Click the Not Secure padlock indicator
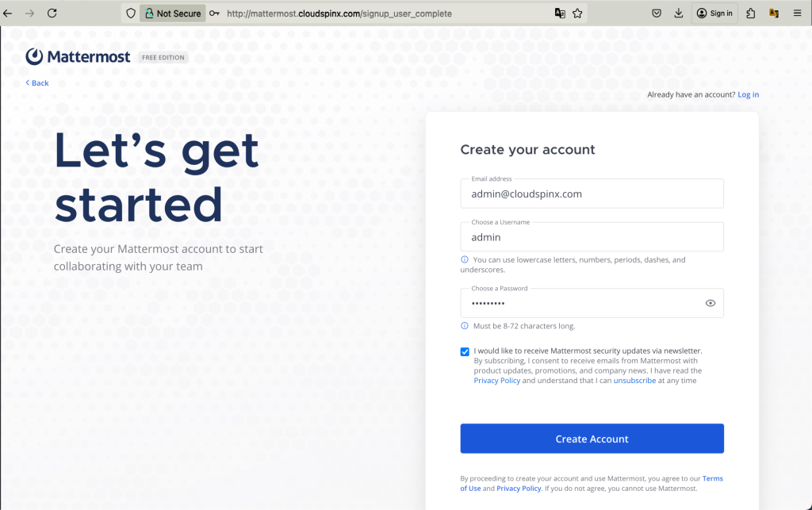The width and height of the screenshot is (812, 510). point(172,13)
